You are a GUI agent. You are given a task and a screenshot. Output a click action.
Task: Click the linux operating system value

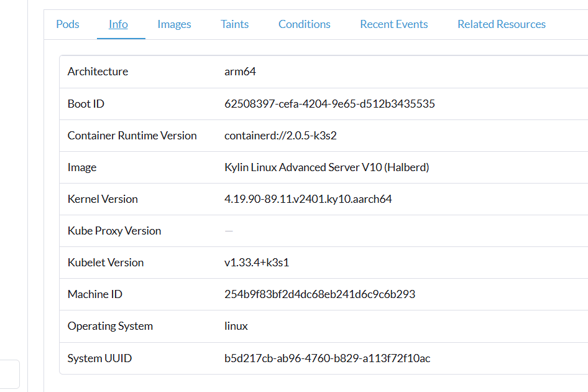click(x=236, y=326)
